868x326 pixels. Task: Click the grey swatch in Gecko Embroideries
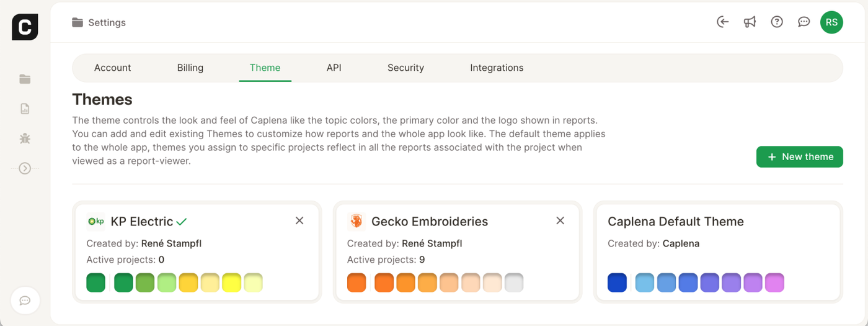point(514,283)
